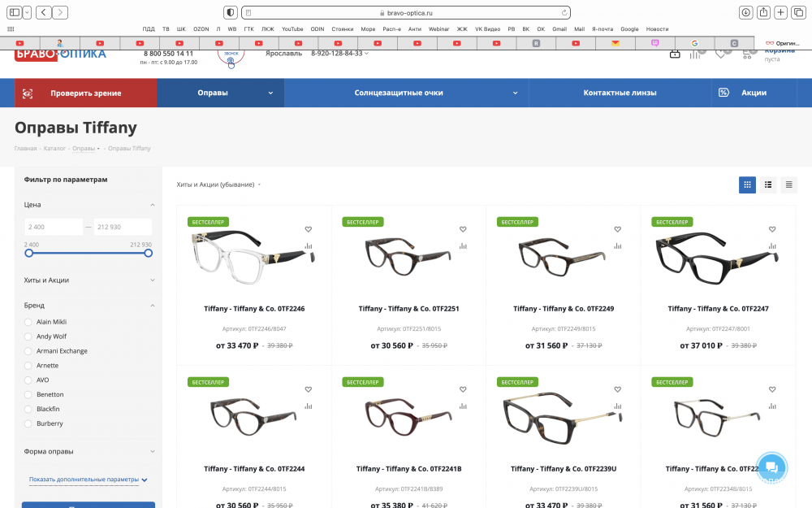Image resolution: width=812 pixels, height=508 pixels.
Task: Expand the Хиты и Акции filter section
Action: [x=153, y=280]
